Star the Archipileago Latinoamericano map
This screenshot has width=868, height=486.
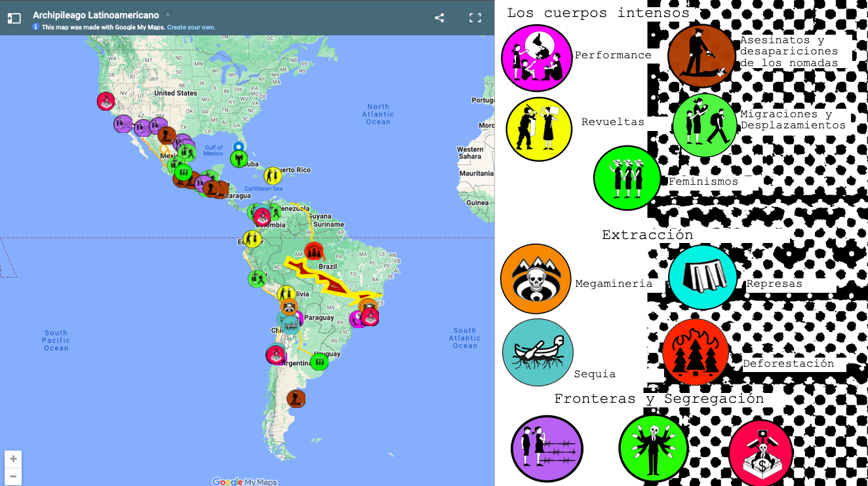pos(168,14)
